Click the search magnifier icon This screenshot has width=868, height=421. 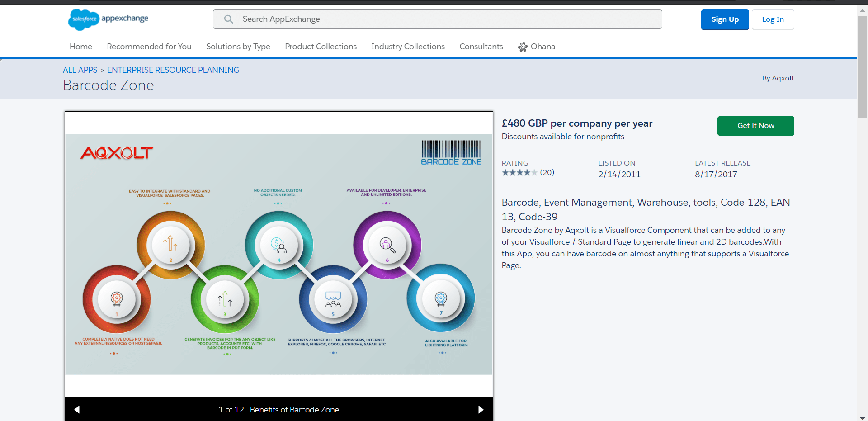click(229, 19)
